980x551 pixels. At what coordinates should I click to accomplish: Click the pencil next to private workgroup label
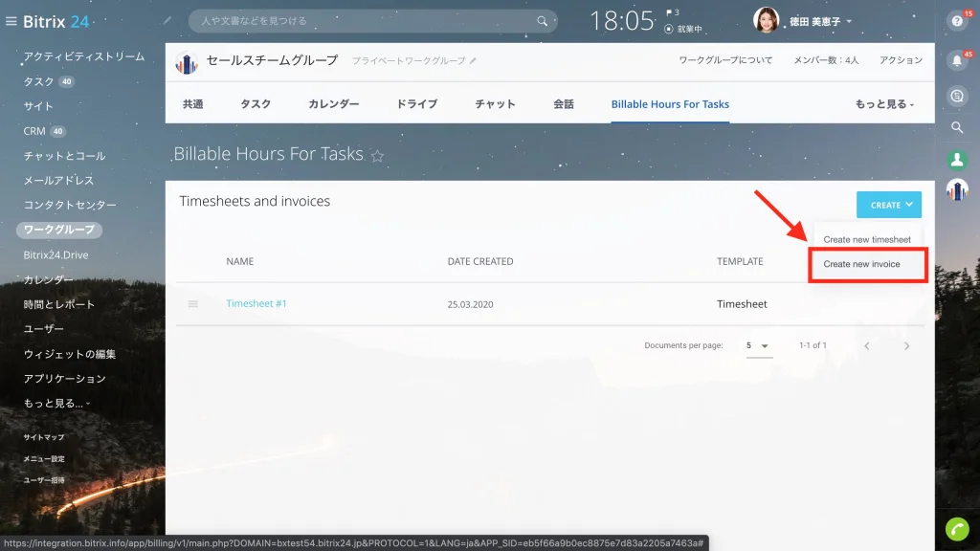tap(473, 60)
